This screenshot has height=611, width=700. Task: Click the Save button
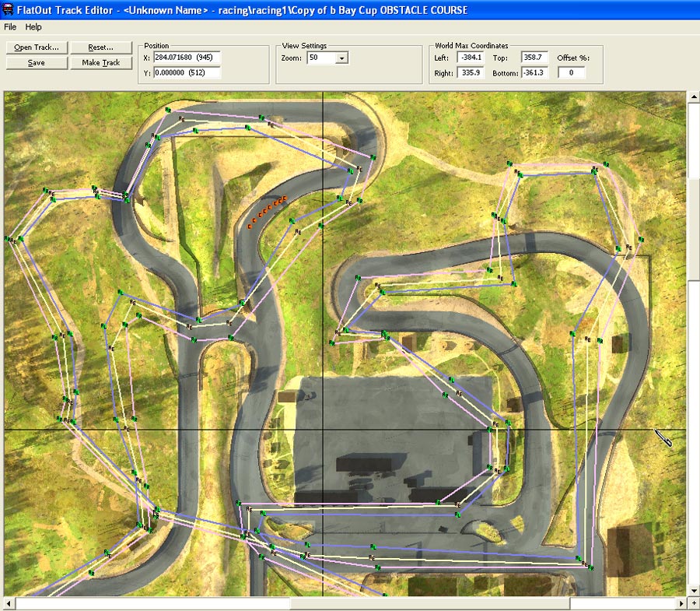(37, 63)
